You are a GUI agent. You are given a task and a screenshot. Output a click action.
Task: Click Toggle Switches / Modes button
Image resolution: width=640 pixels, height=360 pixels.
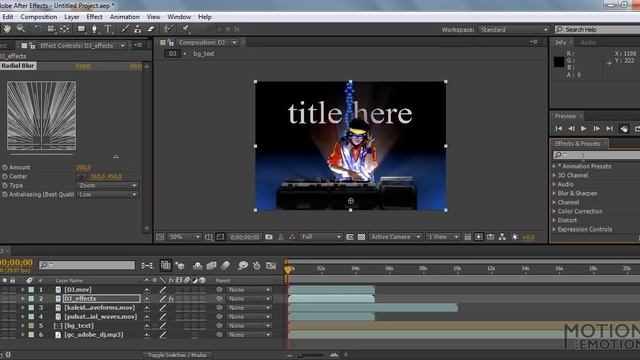177,355
